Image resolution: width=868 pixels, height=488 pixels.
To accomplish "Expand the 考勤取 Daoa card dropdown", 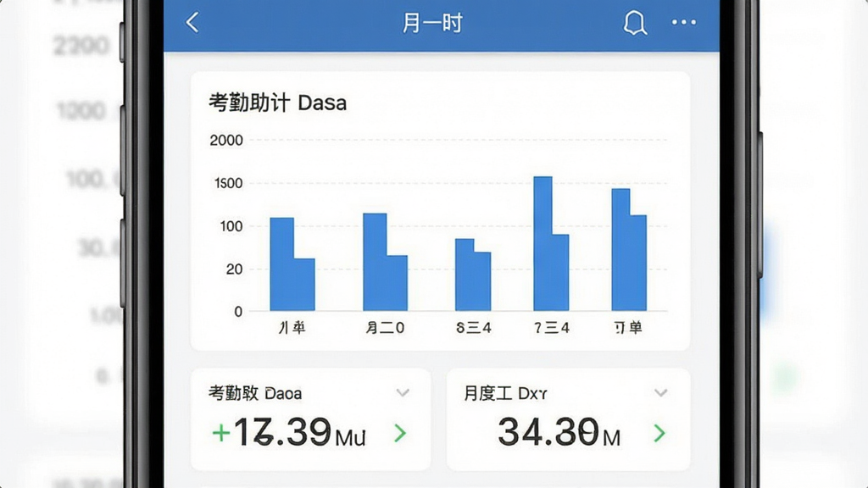I will point(403,393).
